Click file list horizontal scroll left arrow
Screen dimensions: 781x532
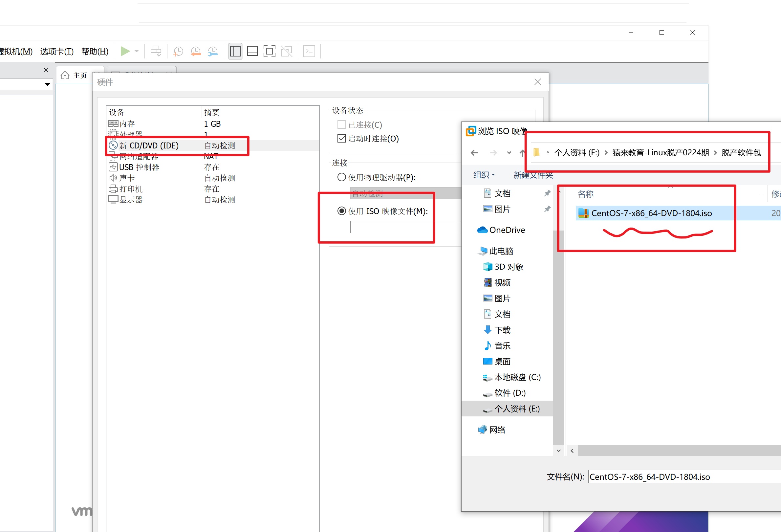pos(572,451)
